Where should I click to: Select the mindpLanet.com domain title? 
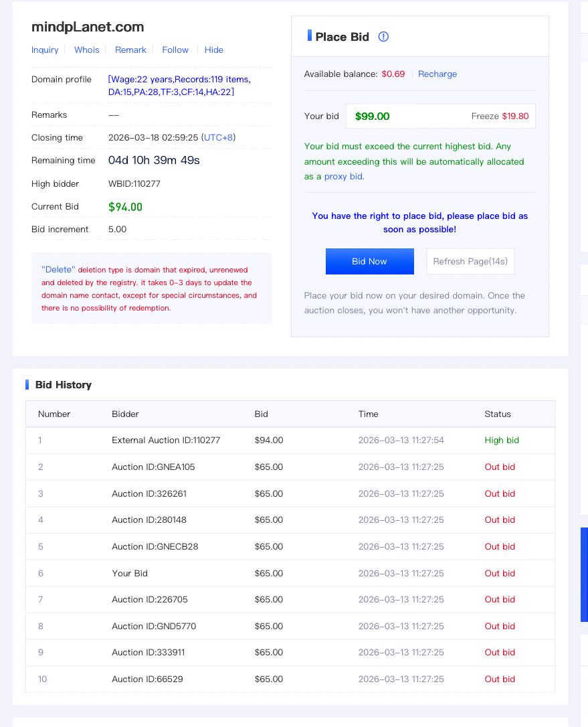88,27
